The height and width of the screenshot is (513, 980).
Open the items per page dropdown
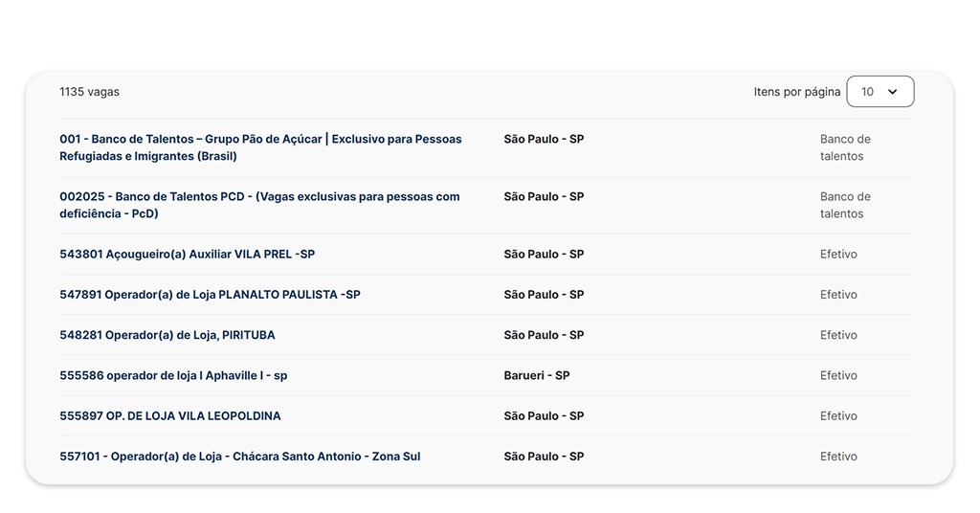(x=880, y=92)
